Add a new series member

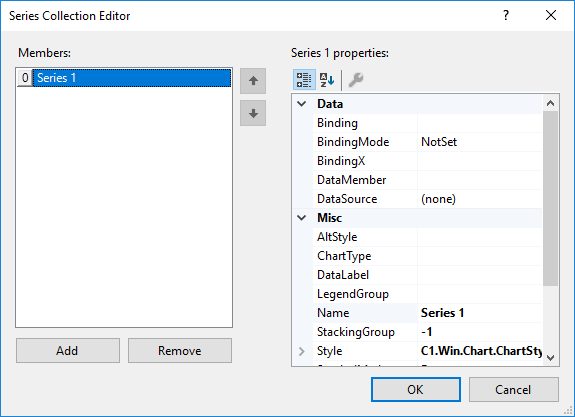[68, 351]
